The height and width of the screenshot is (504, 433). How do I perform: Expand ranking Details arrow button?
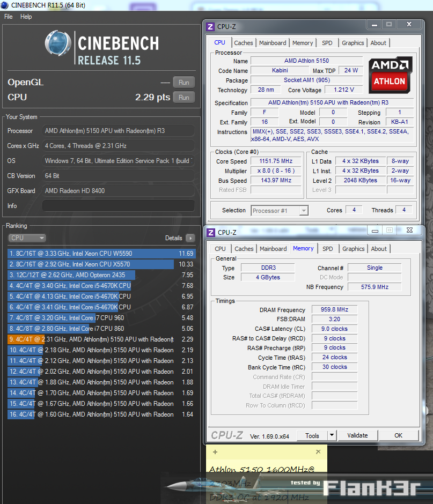coord(190,238)
